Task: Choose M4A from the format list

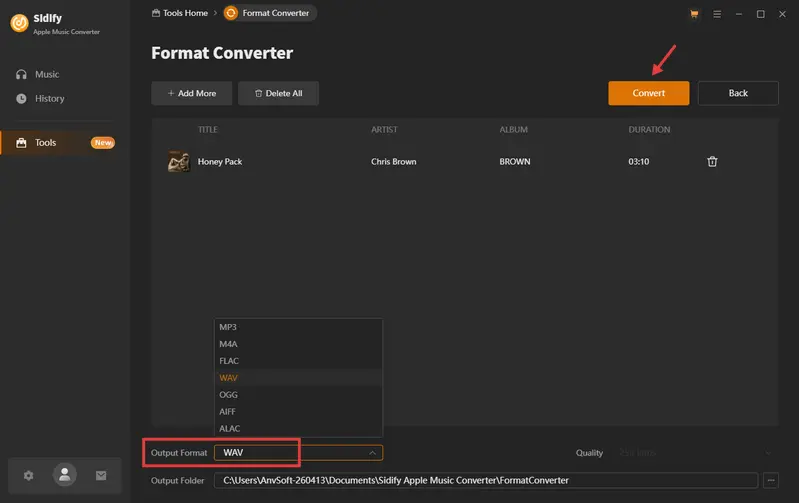Action: point(299,344)
